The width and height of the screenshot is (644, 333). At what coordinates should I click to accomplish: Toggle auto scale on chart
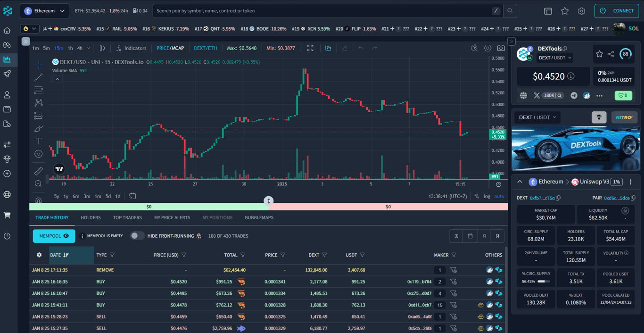499,196
